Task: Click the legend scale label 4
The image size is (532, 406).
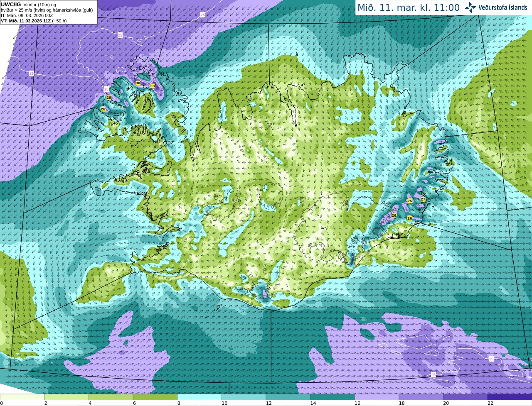Action: [x=90, y=403]
